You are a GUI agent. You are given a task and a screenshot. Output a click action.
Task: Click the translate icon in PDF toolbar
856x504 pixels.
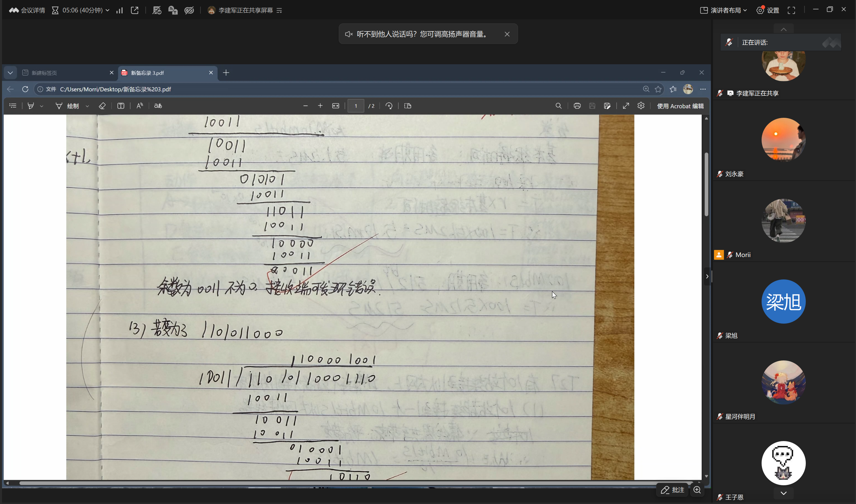pyautogui.click(x=158, y=106)
